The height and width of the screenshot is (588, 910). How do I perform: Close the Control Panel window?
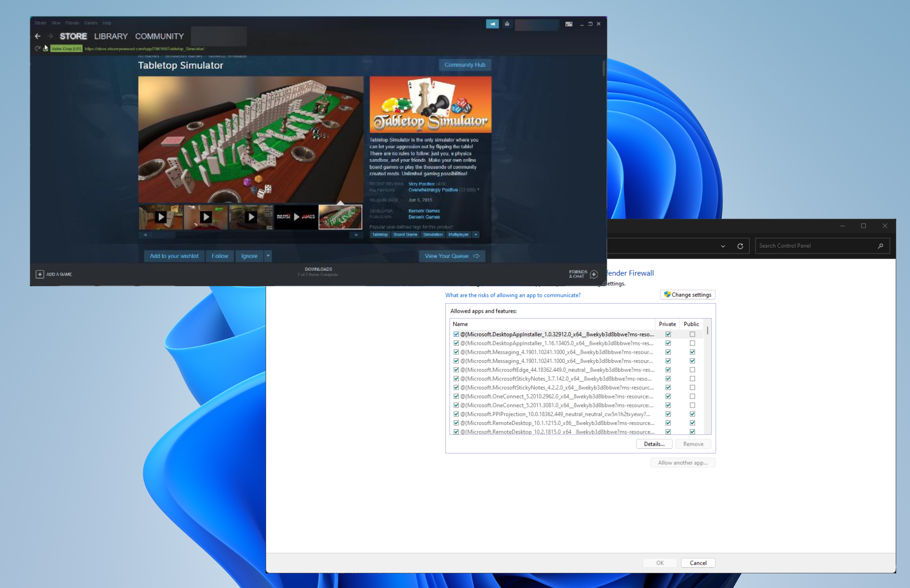tap(885, 226)
